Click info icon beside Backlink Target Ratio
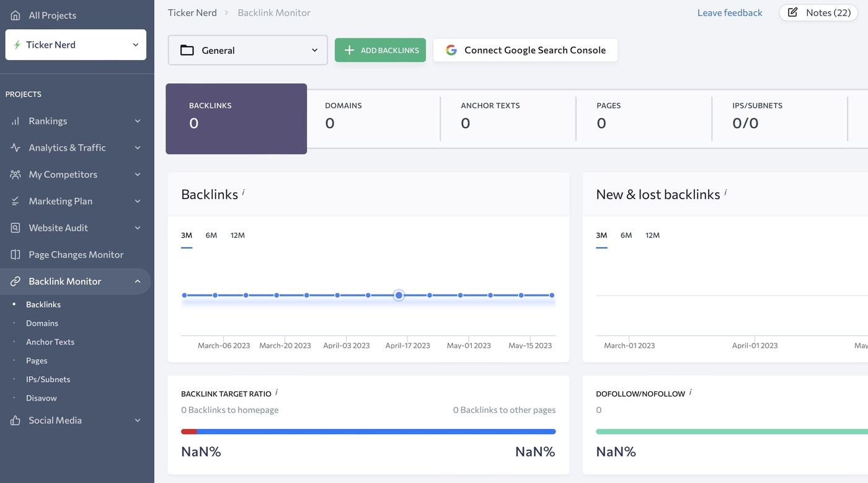The width and height of the screenshot is (868, 483). pos(277,392)
